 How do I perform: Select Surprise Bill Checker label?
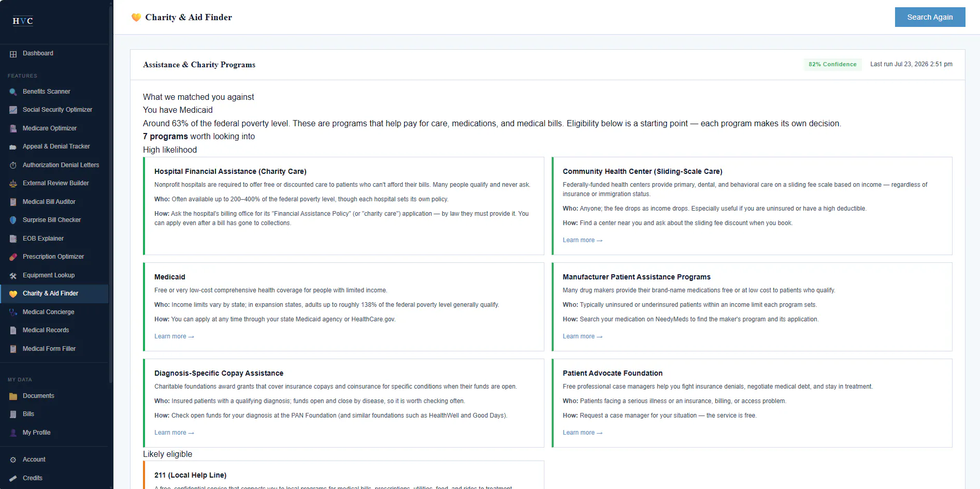click(52, 220)
